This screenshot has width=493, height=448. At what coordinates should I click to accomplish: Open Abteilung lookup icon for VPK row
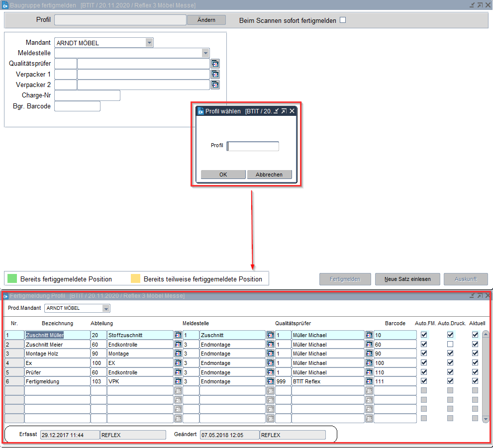click(x=178, y=381)
